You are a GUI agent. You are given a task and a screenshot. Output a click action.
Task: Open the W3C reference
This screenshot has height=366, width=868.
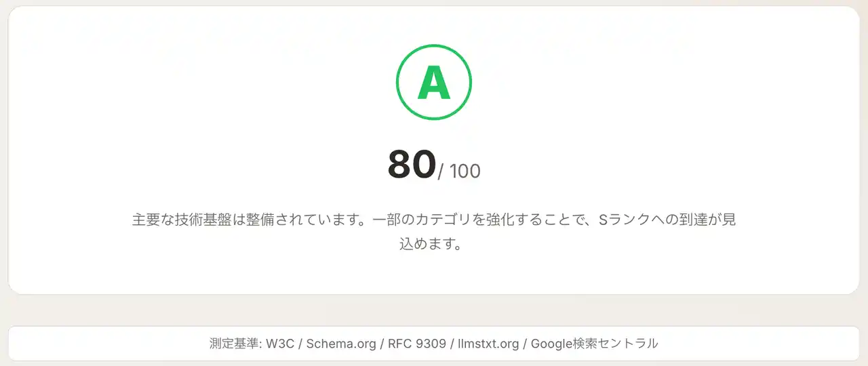coord(281,344)
